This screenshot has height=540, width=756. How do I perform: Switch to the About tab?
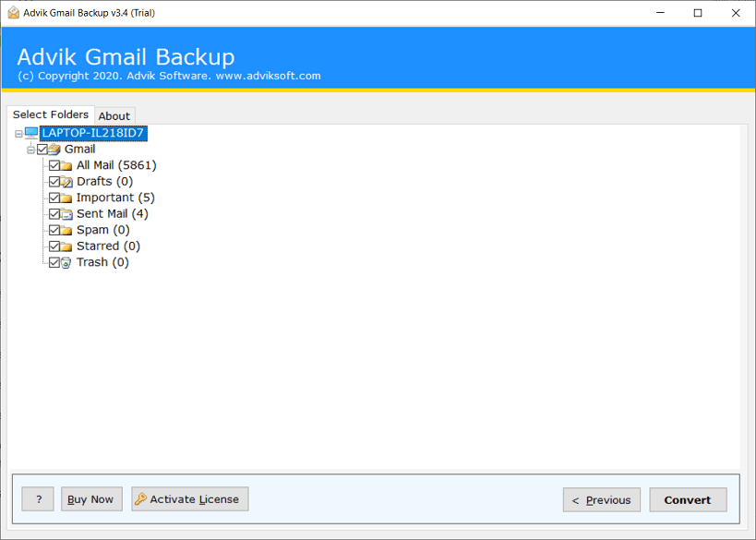pos(114,116)
